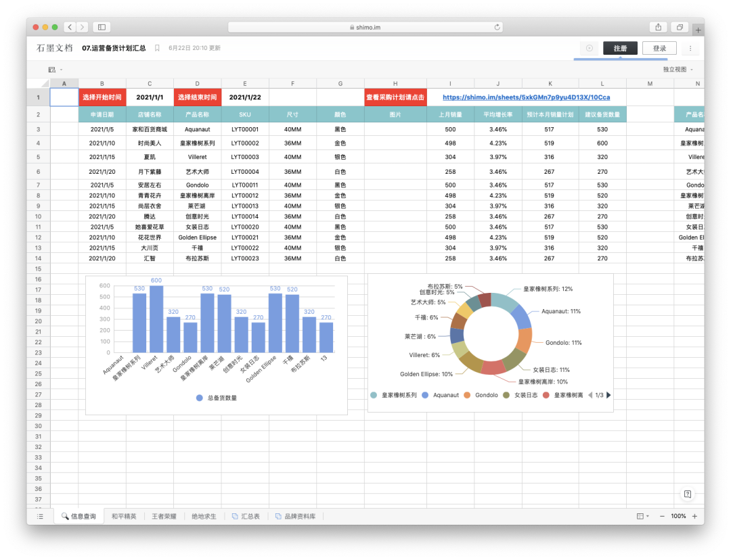
Task: Click the select-all corner of the sheet
Action: pyautogui.click(x=38, y=84)
